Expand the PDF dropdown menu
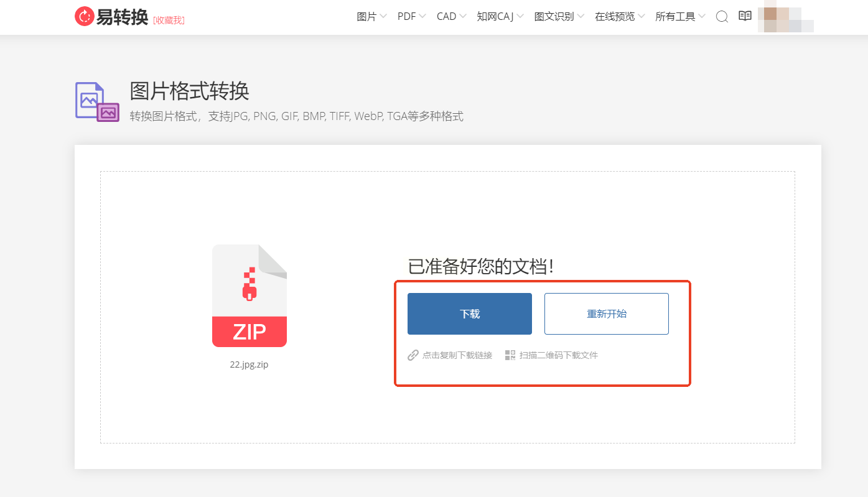868x497 pixels. click(411, 17)
